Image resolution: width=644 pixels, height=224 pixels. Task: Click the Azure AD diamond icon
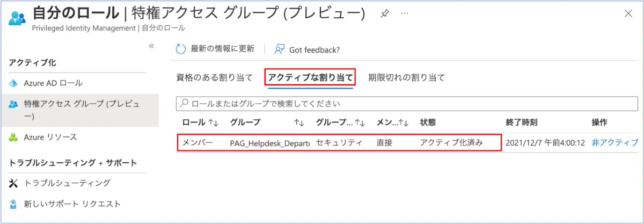click(x=14, y=84)
